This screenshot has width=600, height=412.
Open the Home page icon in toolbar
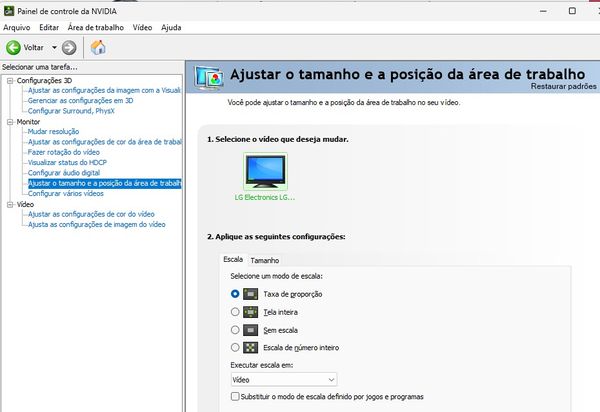[x=98, y=47]
